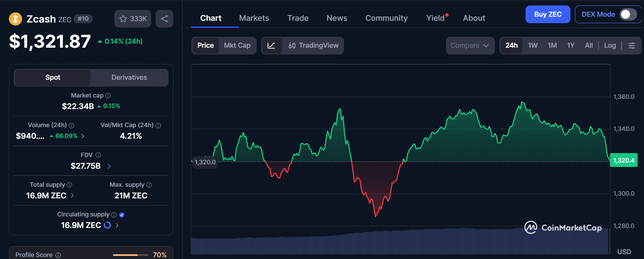Select the Derivatives toggle option
The width and height of the screenshot is (644, 259).
(x=129, y=77)
